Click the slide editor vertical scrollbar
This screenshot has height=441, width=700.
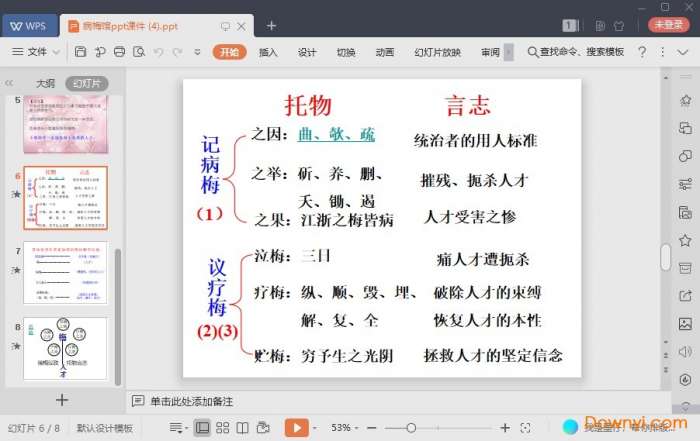tap(666, 257)
